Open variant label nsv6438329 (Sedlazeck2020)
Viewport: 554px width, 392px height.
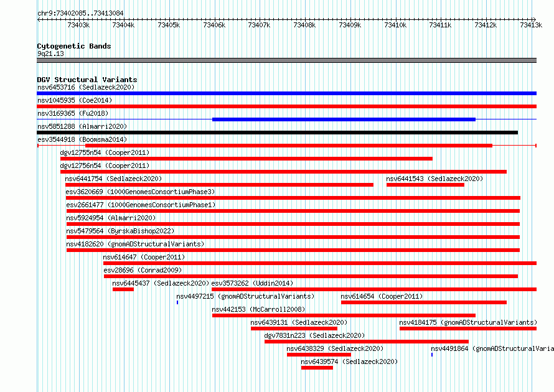click(x=335, y=348)
